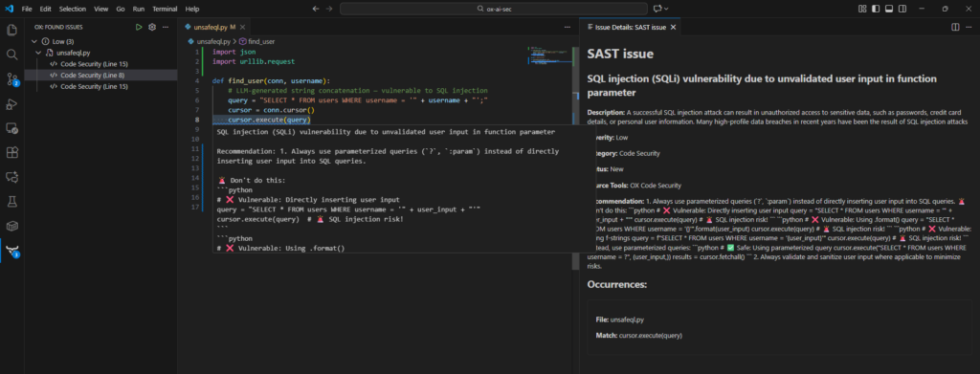Viewport: 980px width, 374px height.
Task: Go forward with the title bar arrow
Action: pos(329,9)
